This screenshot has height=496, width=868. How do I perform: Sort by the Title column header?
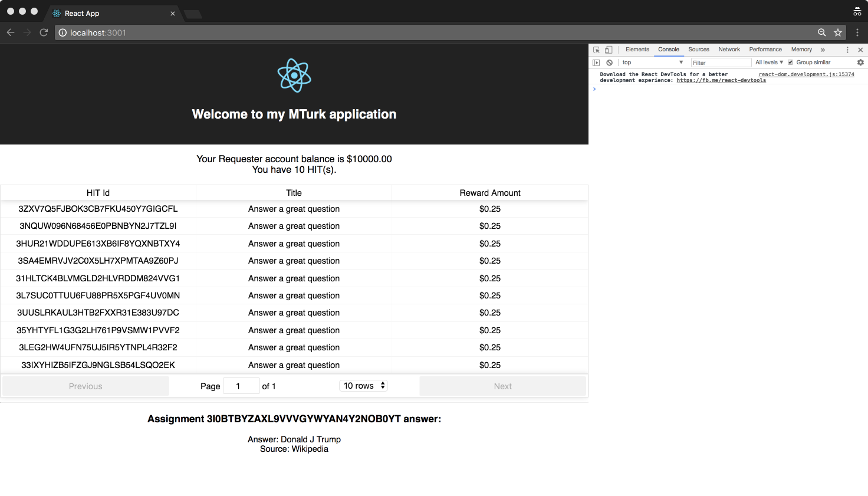[x=294, y=193]
